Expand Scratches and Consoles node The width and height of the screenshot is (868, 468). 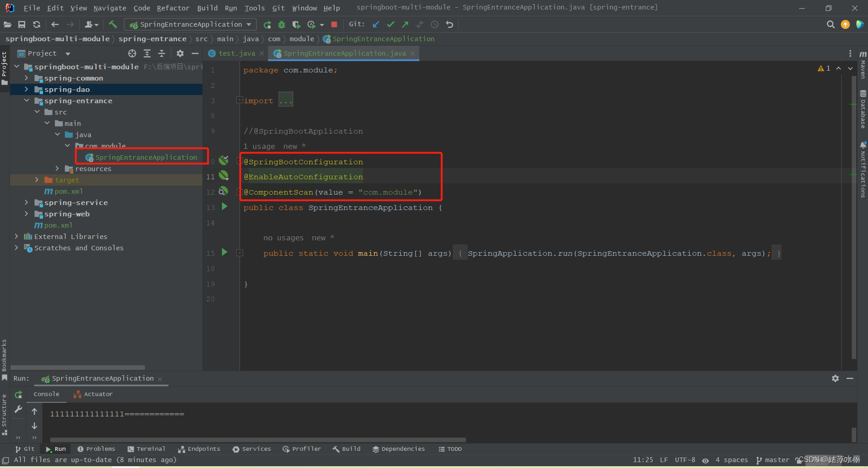[x=16, y=248]
